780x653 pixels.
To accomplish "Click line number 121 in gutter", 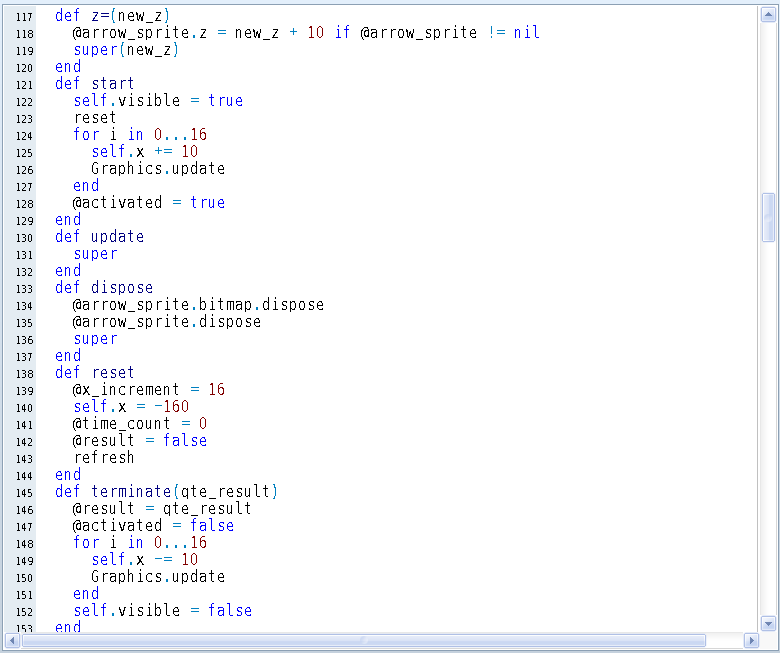I will (x=24, y=85).
